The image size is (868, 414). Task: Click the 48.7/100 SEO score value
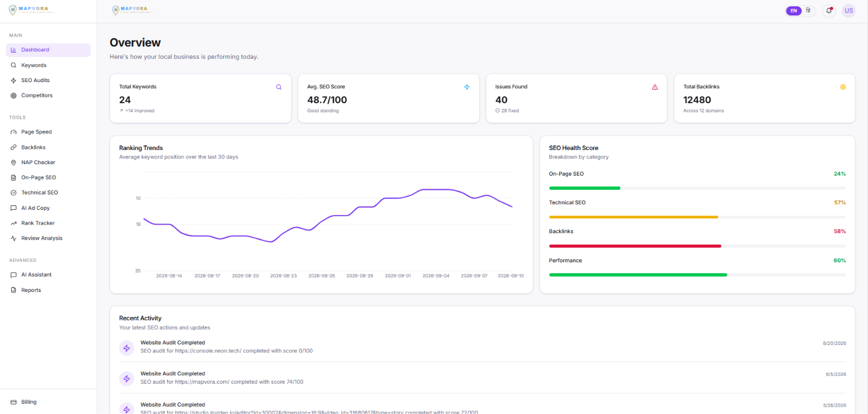coord(327,100)
